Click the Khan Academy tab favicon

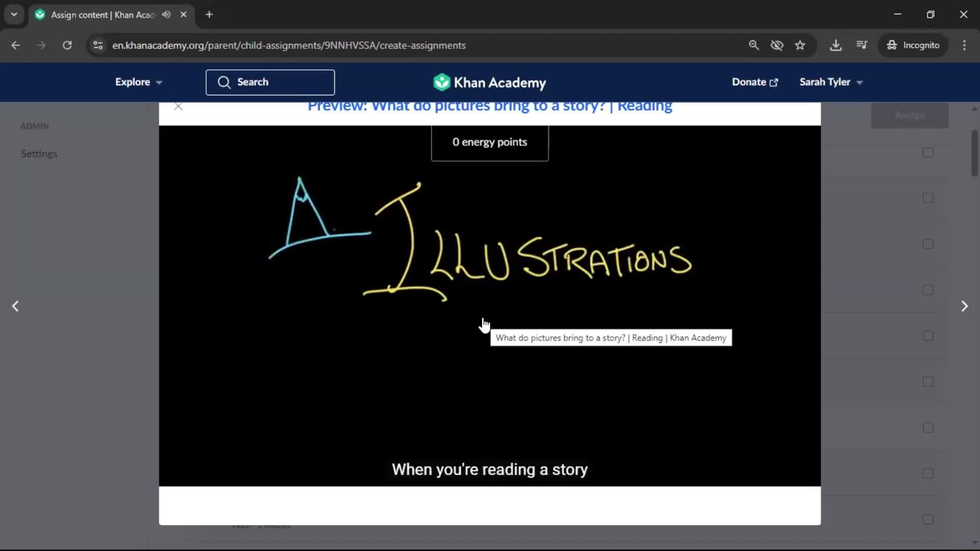[40, 15]
